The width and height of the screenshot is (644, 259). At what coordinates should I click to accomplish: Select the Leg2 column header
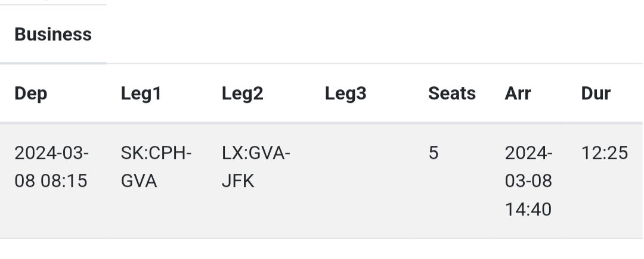(x=242, y=93)
